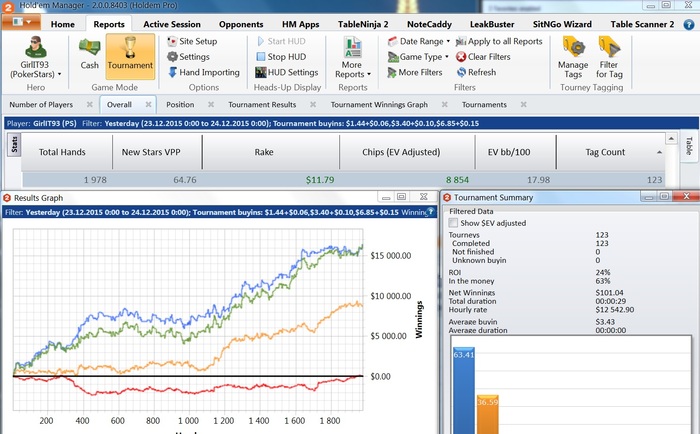The height and width of the screenshot is (434, 700).
Task: Open the Table Scanner 2 tab
Action: point(642,25)
